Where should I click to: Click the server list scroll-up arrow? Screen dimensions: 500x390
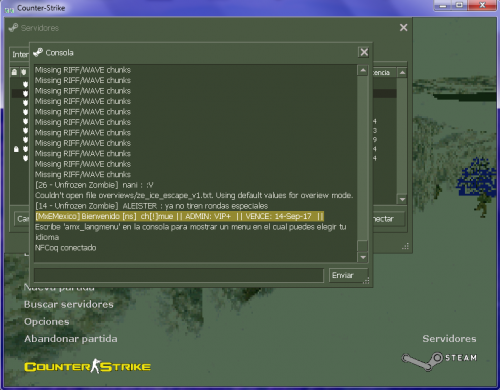402,73
